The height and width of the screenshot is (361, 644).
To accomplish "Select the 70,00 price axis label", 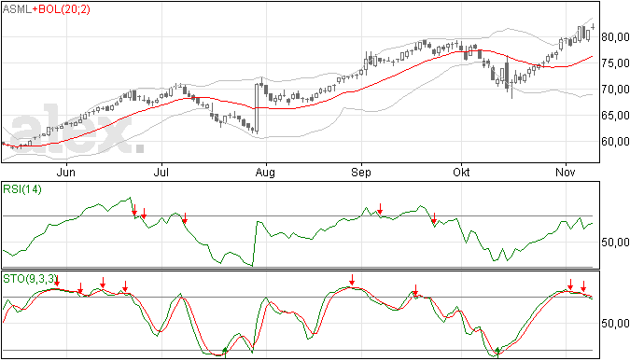I will pyautogui.click(x=615, y=90).
